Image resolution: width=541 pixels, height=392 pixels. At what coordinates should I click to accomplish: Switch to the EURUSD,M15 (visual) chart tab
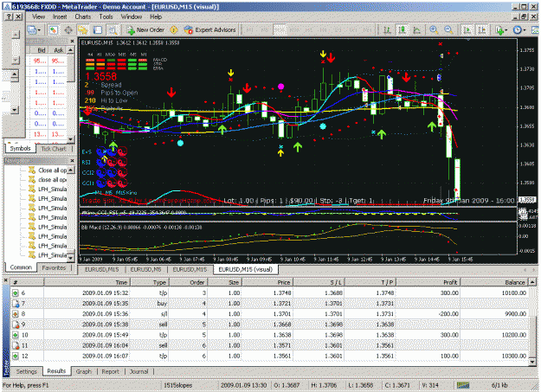coord(245,269)
